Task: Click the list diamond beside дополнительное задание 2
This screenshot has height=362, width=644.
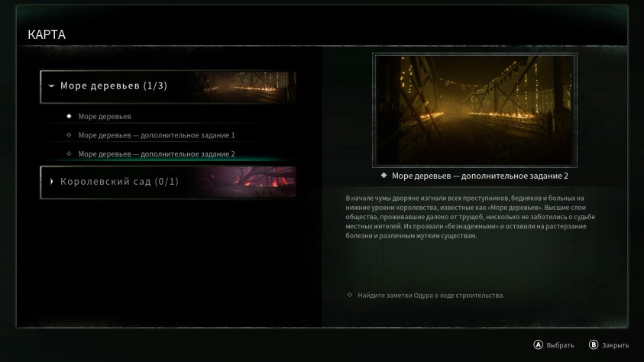Action: [70, 154]
